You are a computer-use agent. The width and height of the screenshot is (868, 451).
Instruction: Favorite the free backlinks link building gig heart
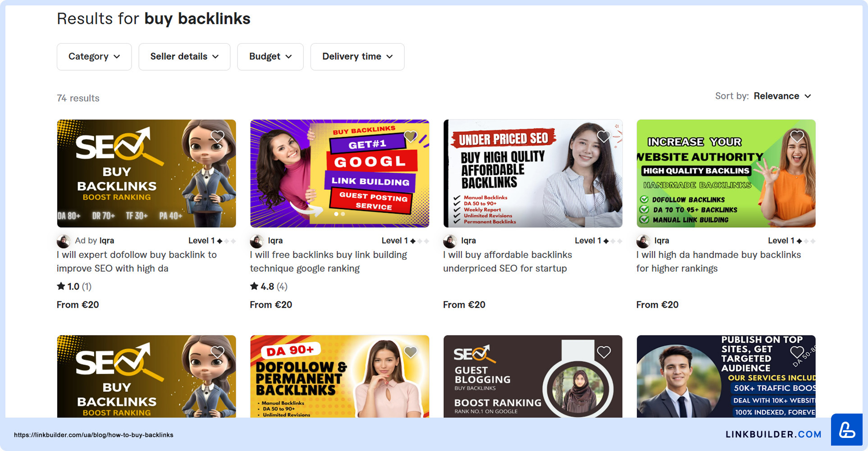pyautogui.click(x=411, y=136)
